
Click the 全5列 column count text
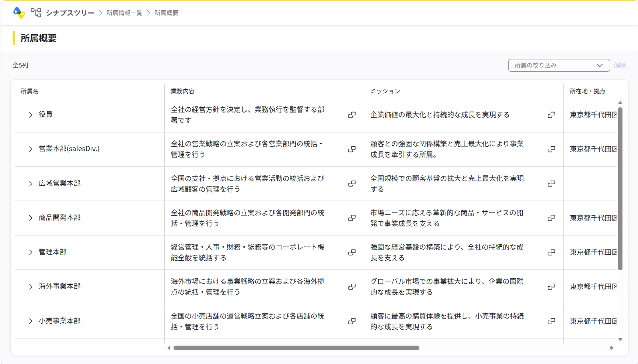pyautogui.click(x=20, y=65)
